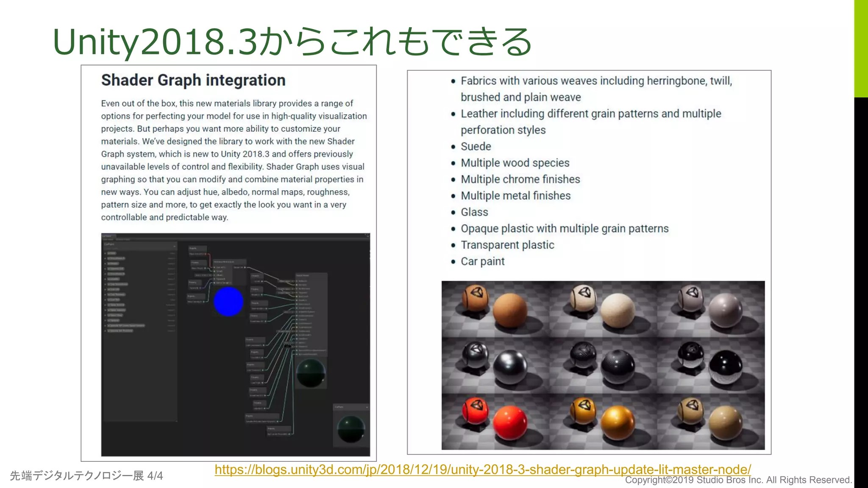Select the carbon fiber material sphere
This screenshot has width=868, height=488.
618,367
